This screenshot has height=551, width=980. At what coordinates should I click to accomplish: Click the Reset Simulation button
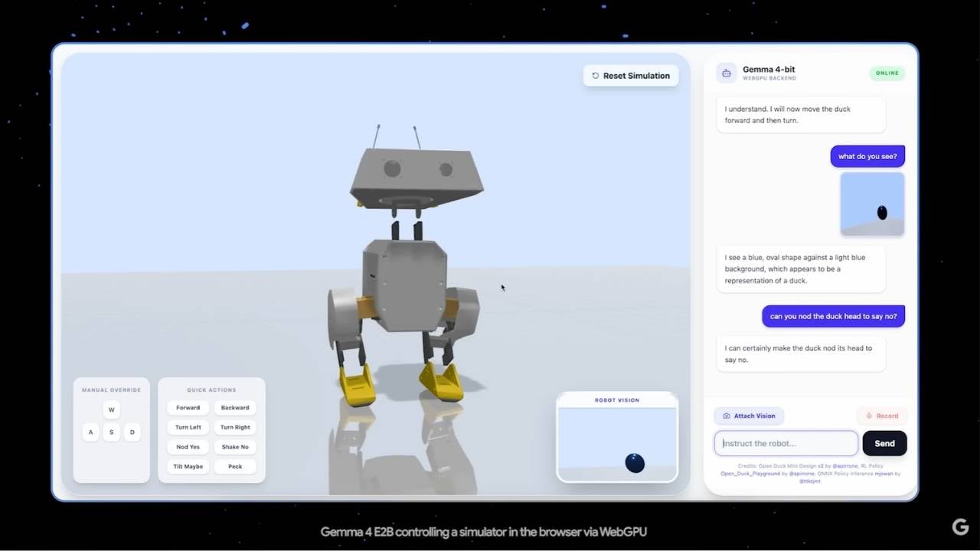630,75
